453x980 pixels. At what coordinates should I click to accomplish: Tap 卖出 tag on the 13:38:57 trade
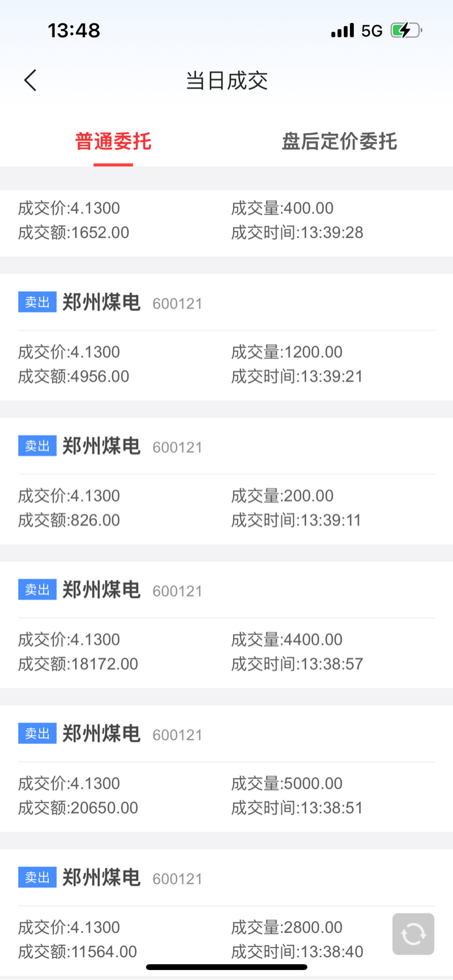pyautogui.click(x=37, y=590)
